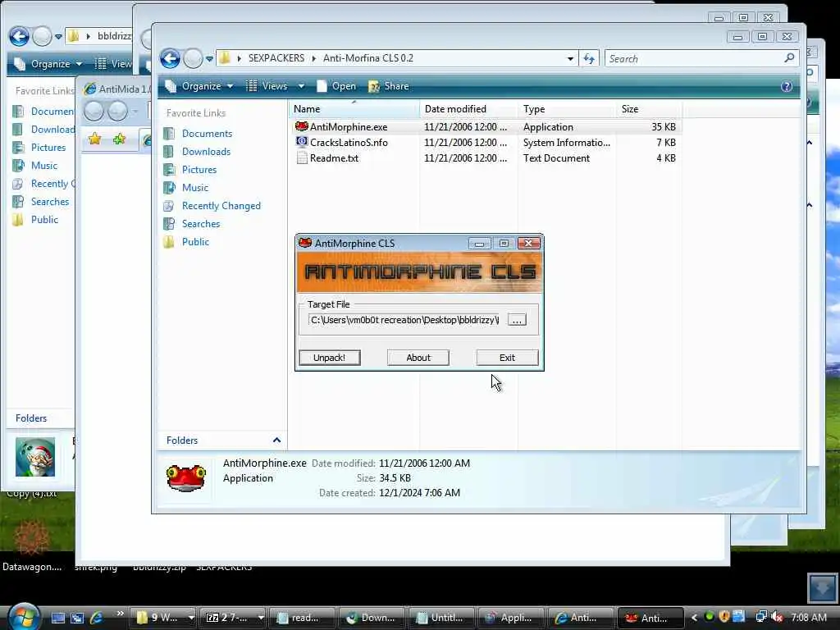840x630 pixels.
Task: Switch to read... taskbar button
Action: 302,618
